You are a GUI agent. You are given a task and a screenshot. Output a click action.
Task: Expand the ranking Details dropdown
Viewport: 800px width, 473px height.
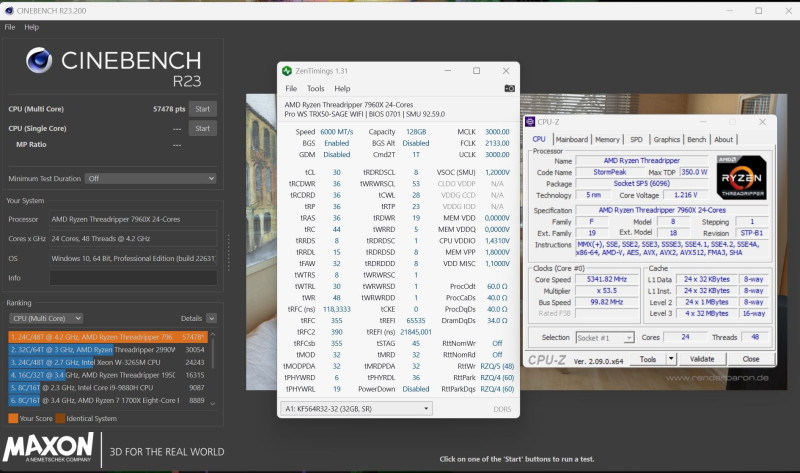[211, 318]
